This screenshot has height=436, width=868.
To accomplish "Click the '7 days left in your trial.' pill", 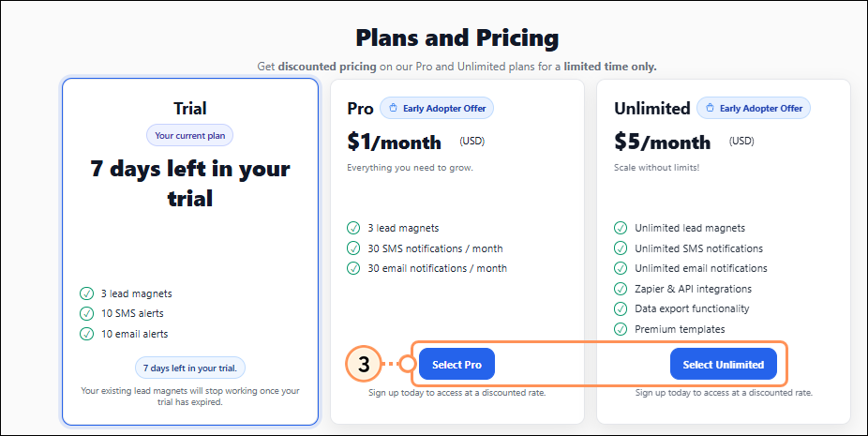I will click(190, 367).
